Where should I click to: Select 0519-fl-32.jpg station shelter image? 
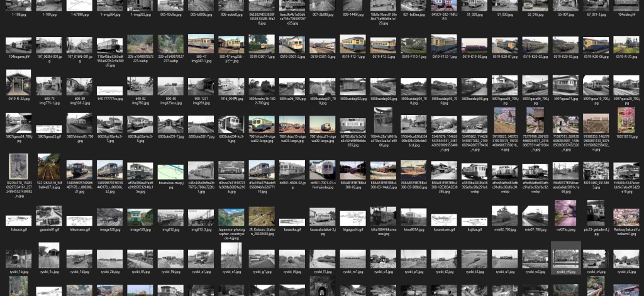click(x=19, y=84)
